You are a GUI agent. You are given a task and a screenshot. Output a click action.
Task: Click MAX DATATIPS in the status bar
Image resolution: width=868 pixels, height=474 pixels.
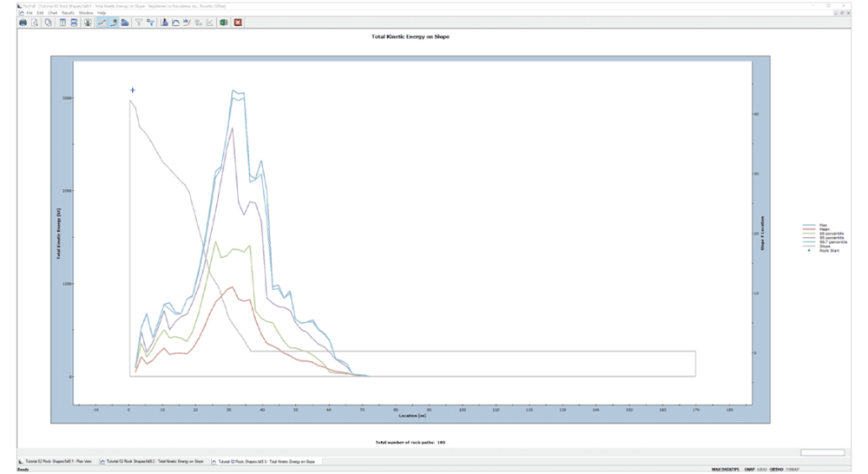click(725, 470)
